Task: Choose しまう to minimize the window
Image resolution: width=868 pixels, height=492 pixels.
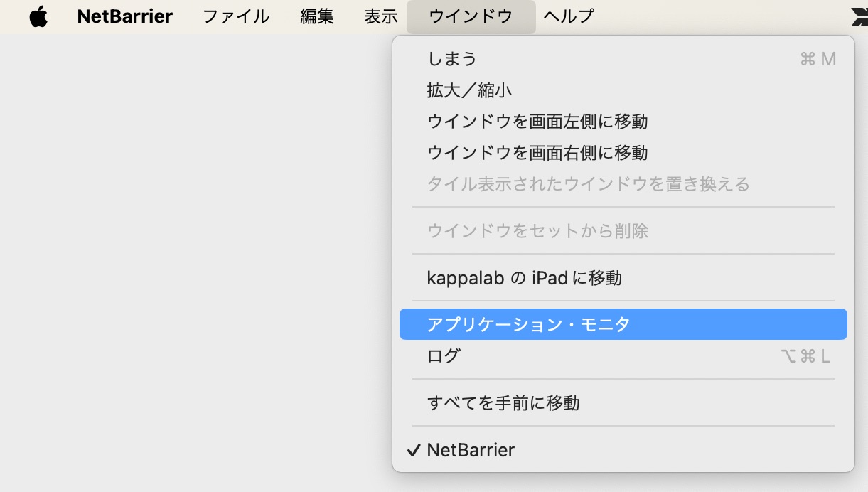Action: point(623,59)
